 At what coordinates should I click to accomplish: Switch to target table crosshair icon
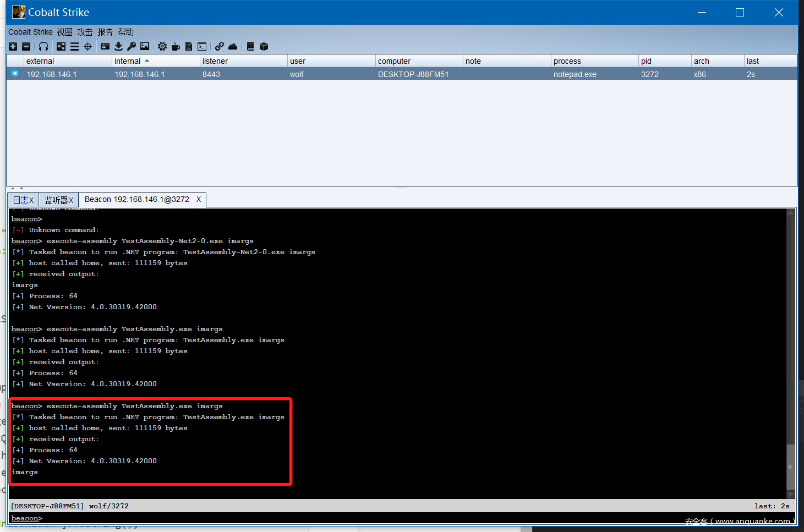click(87, 47)
